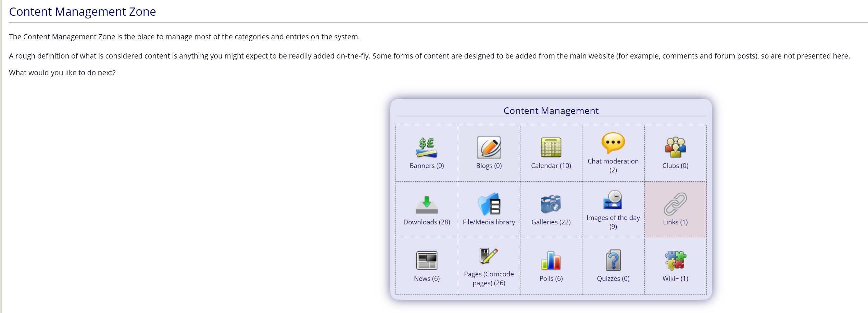Open the Polls bar chart icon

tap(551, 261)
